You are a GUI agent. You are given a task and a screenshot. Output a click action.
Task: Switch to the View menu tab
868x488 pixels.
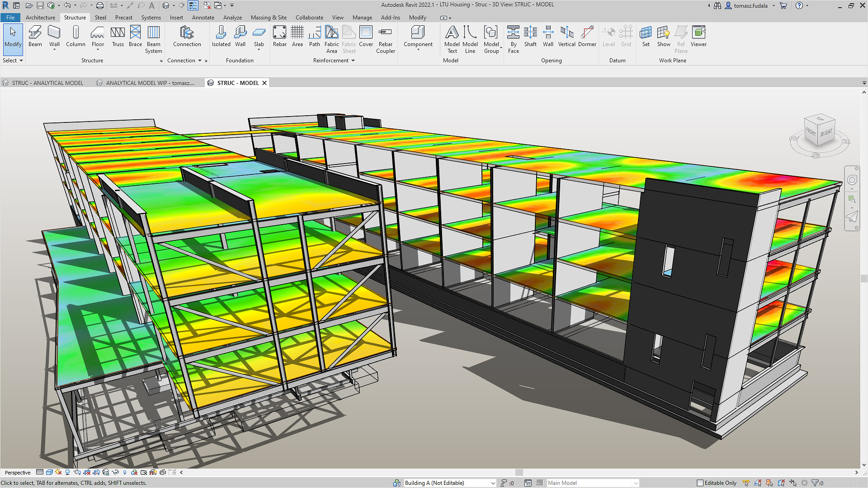pyautogui.click(x=337, y=17)
